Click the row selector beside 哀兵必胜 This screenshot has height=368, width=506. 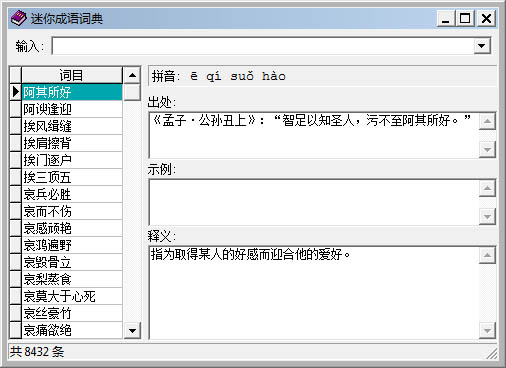pos(15,194)
